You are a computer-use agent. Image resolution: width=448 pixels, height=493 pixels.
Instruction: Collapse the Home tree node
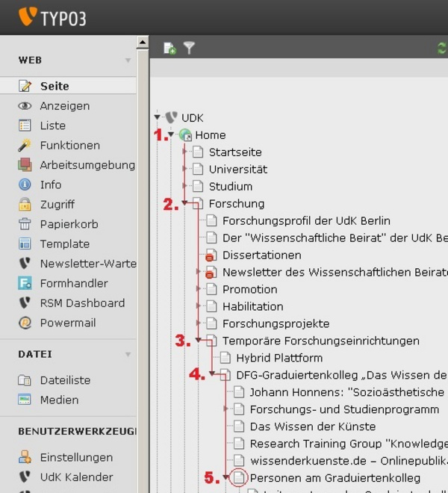click(x=171, y=134)
